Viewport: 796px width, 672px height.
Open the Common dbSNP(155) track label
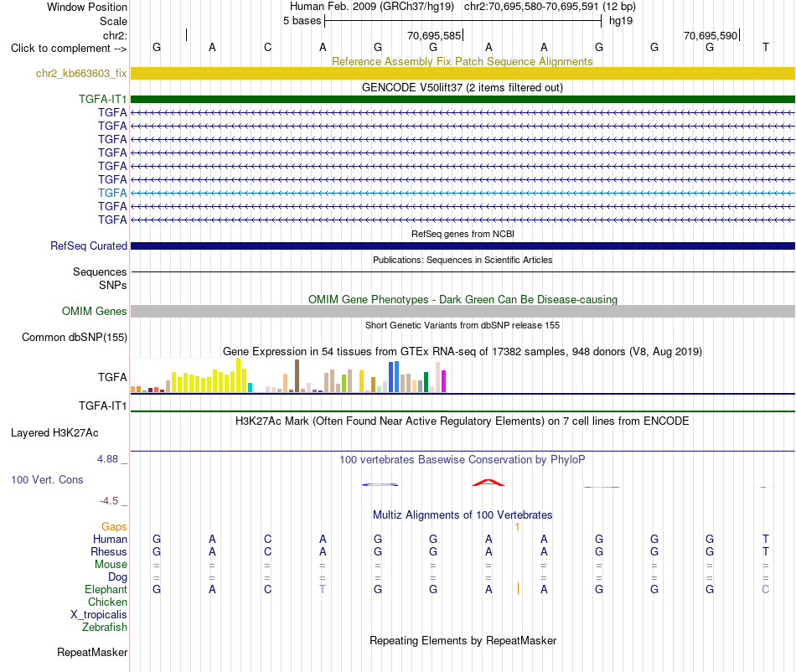pyautogui.click(x=75, y=338)
